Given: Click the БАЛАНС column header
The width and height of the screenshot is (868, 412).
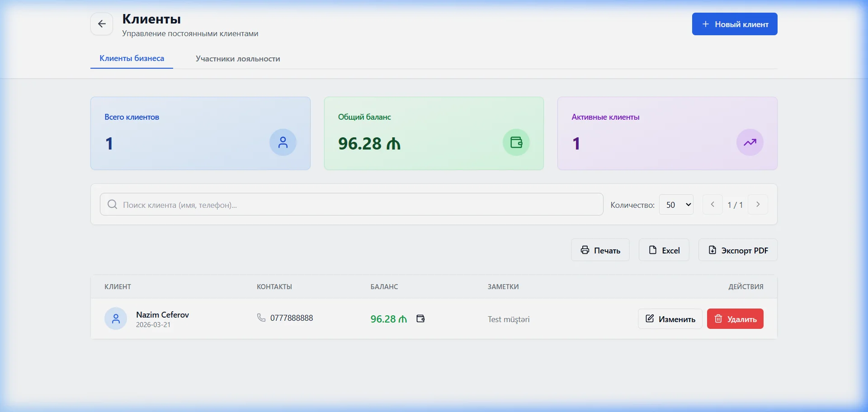Looking at the screenshot, I should click(384, 286).
